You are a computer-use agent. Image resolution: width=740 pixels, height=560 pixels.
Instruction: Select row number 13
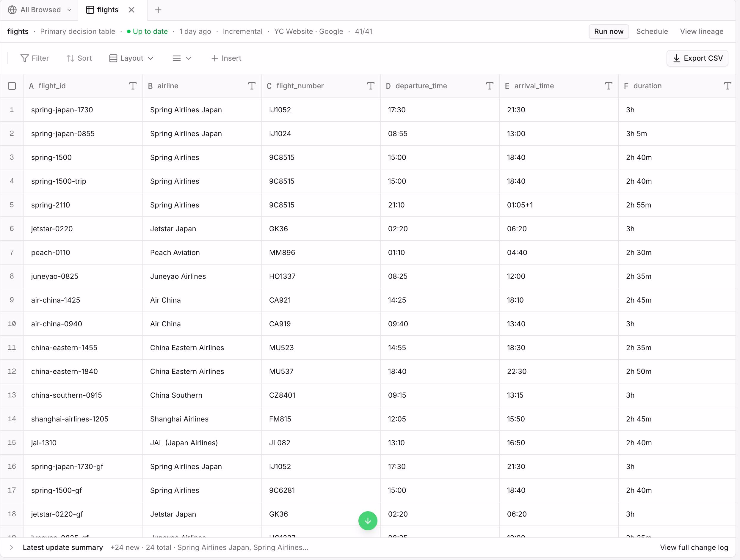(12, 395)
